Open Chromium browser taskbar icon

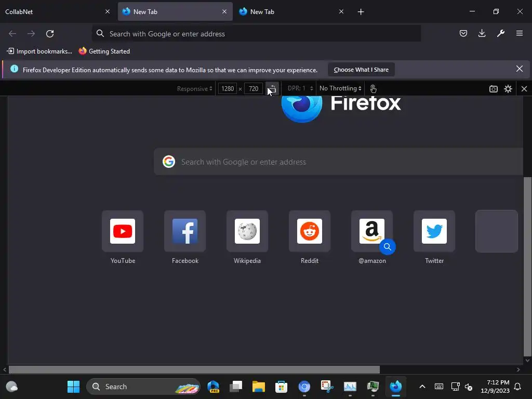(x=304, y=387)
